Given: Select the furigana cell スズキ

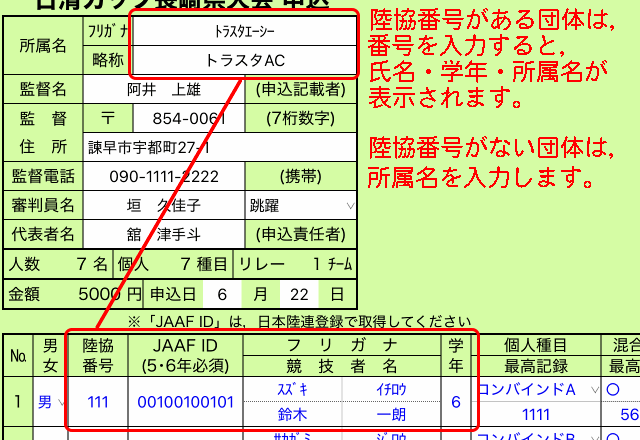Looking at the screenshot, I should pyautogui.click(x=293, y=389).
